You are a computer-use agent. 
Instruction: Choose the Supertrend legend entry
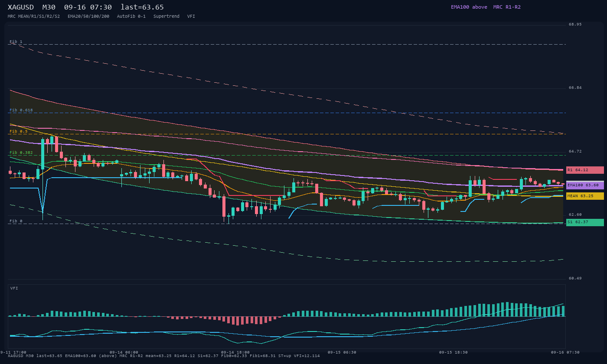click(x=166, y=16)
